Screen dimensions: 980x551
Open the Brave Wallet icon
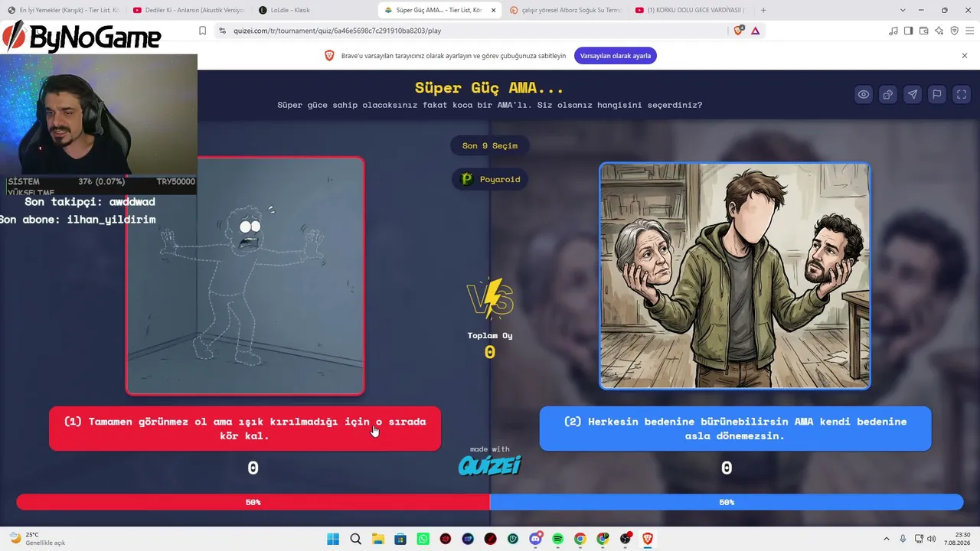point(923,31)
